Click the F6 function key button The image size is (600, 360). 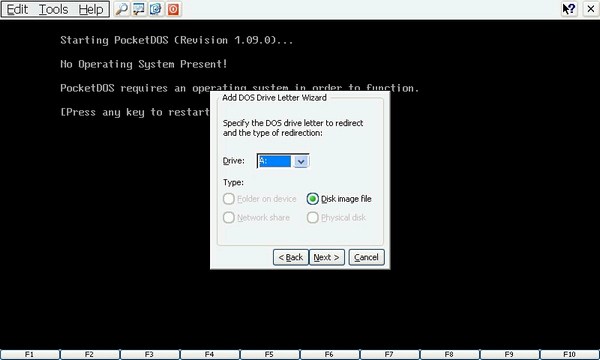coord(330,355)
